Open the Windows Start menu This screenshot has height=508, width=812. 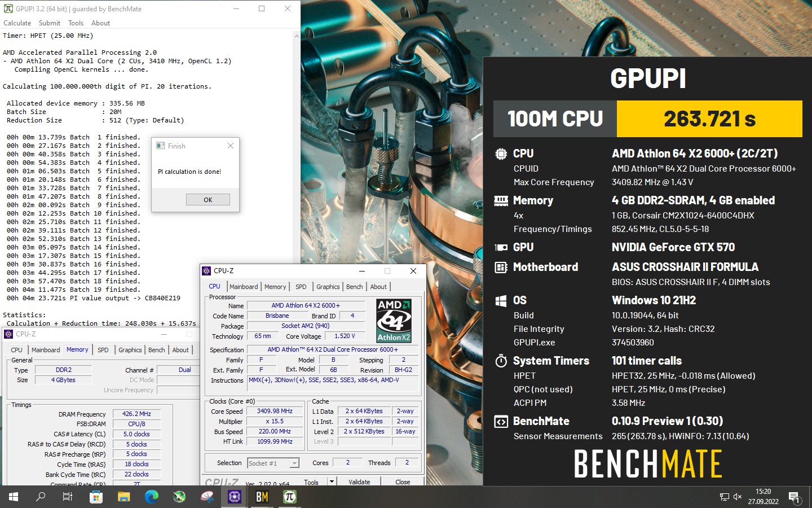(x=14, y=497)
